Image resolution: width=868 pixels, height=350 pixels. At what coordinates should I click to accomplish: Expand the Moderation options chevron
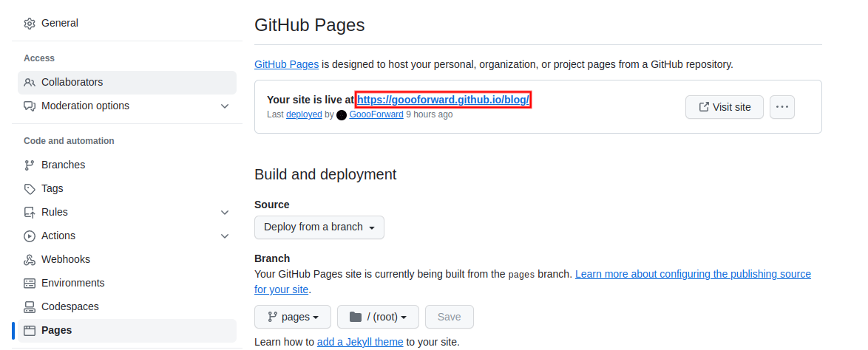coord(225,106)
